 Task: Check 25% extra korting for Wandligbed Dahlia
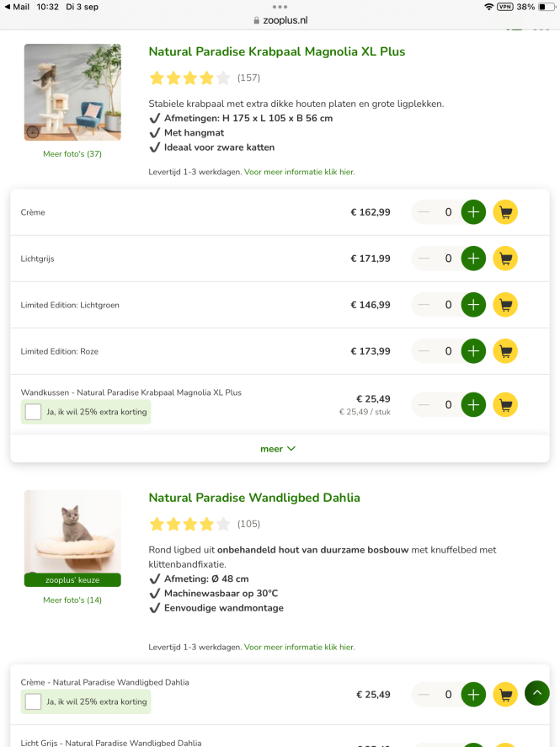(34, 702)
